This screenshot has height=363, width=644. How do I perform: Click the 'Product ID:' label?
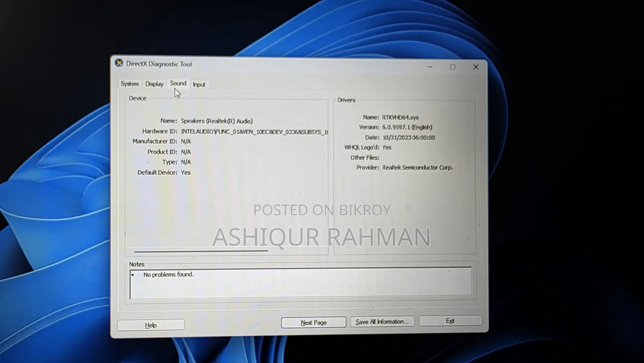(x=162, y=152)
